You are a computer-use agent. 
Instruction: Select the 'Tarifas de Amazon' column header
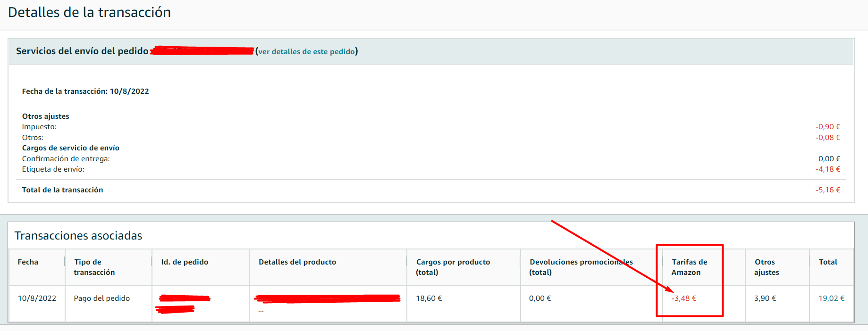tap(689, 267)
